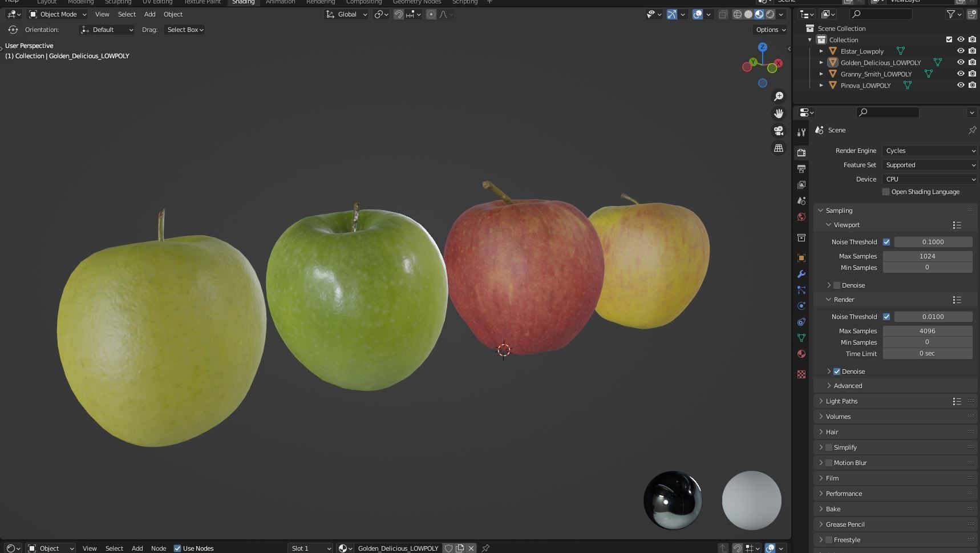Open the Options button in viewport
Screen dimensions: 980x553
(771, 30)
